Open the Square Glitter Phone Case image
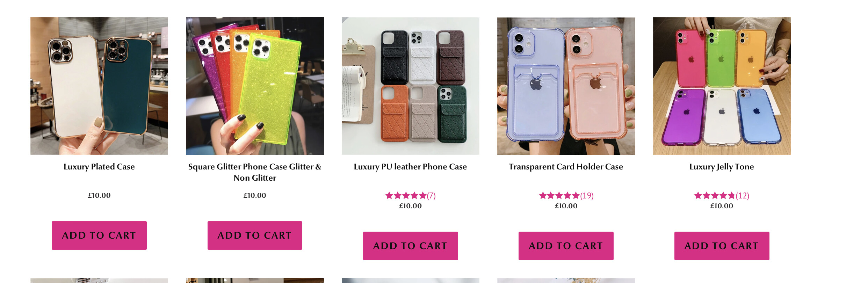868x283 pixels. [255, 86]
